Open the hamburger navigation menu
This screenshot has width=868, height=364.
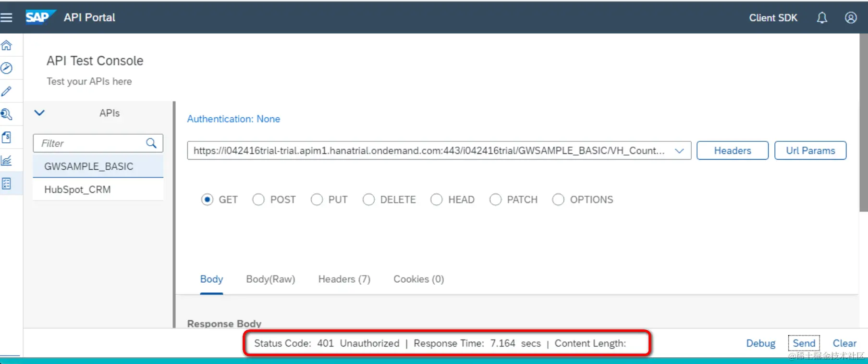6,18
